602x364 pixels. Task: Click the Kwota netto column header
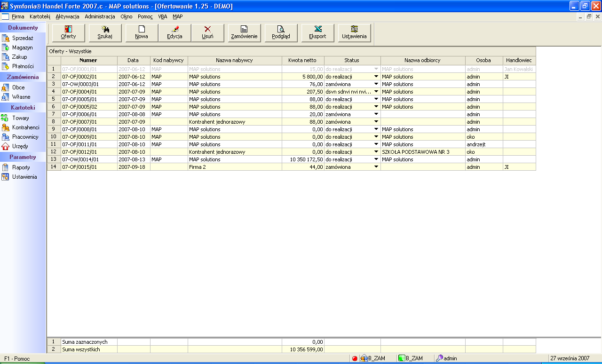click(x=303, y=61)
